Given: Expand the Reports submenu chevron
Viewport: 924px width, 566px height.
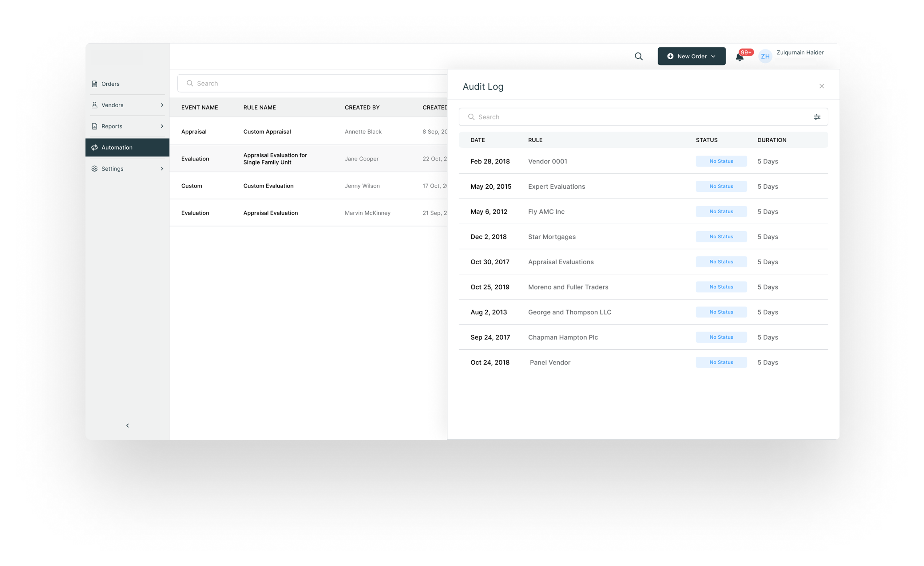Looking at the screenshot, I should coord(162,126).
